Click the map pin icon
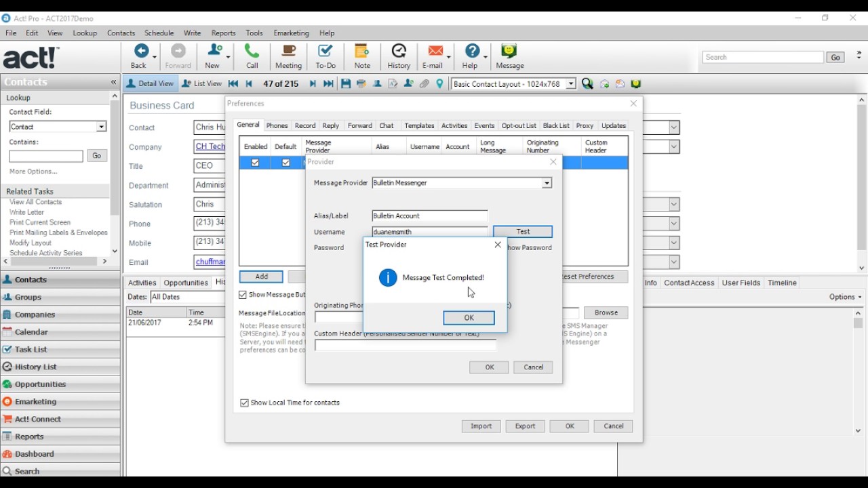The width and height of the screenshot is (868, 488). (440, 84)
